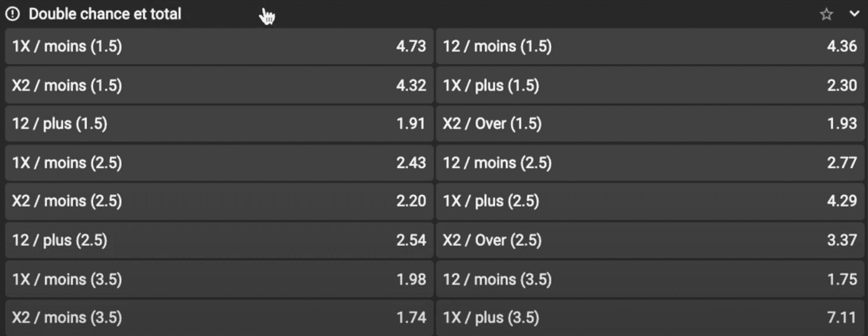Collapse the Double chance et total section

point(854,14)
